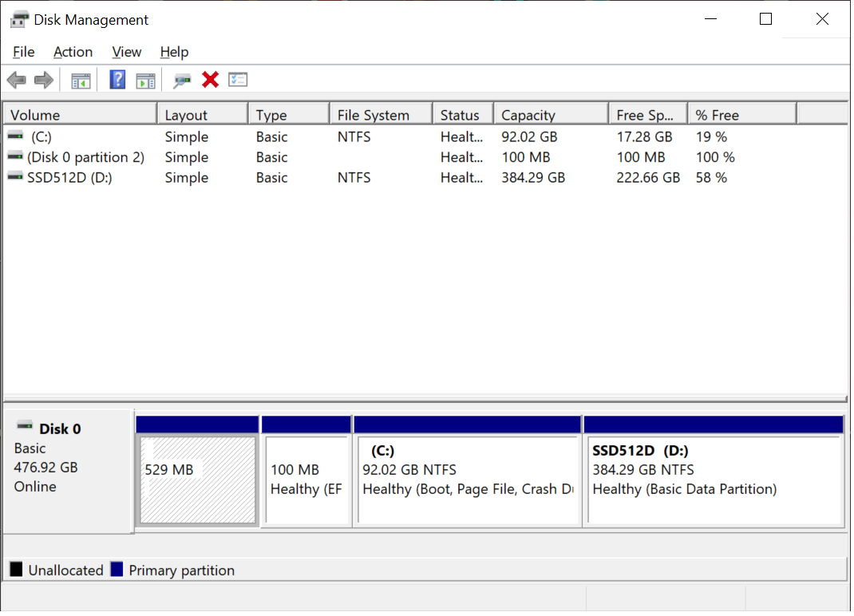This screenshot has width=854, height=616.
Task: Click the Back arrow toolbar icon
Action: (16, 80)
